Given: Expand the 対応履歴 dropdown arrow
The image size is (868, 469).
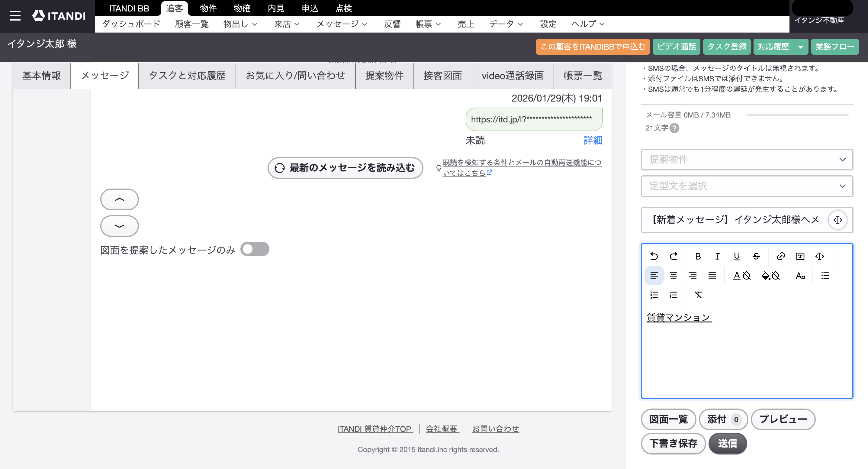Looking at the screenshot, I should point(801,47).
